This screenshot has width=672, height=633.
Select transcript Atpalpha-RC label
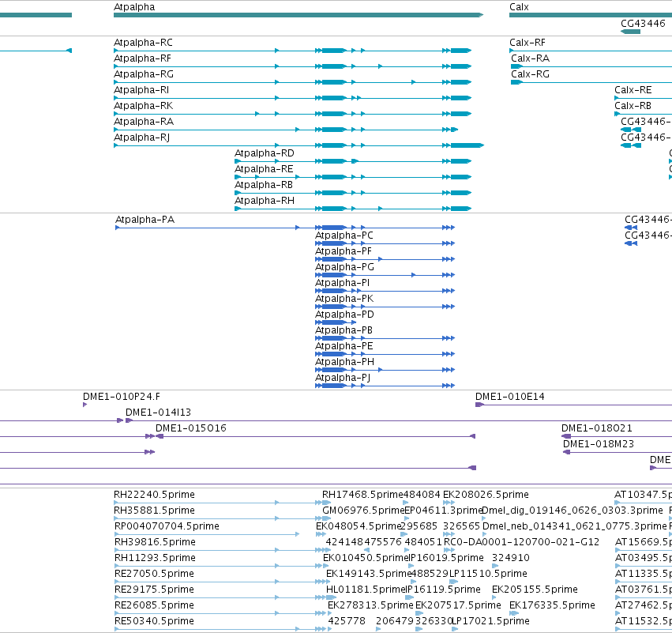coord(143,43)
